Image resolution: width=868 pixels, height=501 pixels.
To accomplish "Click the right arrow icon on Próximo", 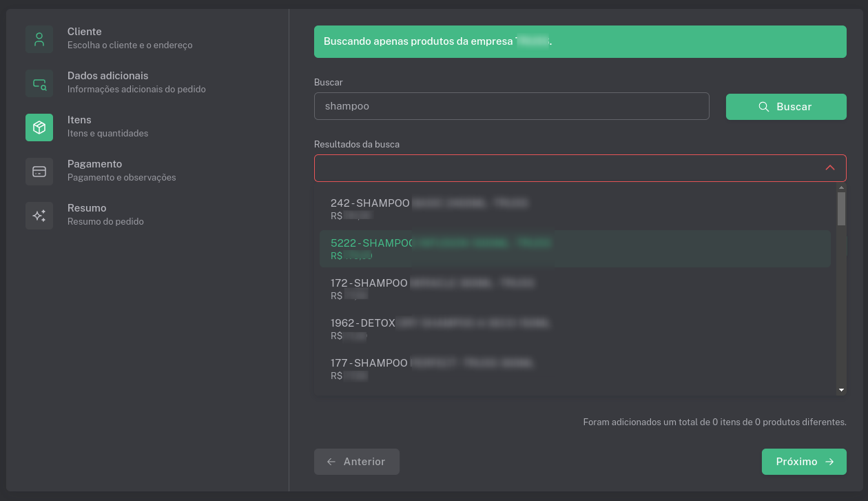I will (x=829, y=462).
